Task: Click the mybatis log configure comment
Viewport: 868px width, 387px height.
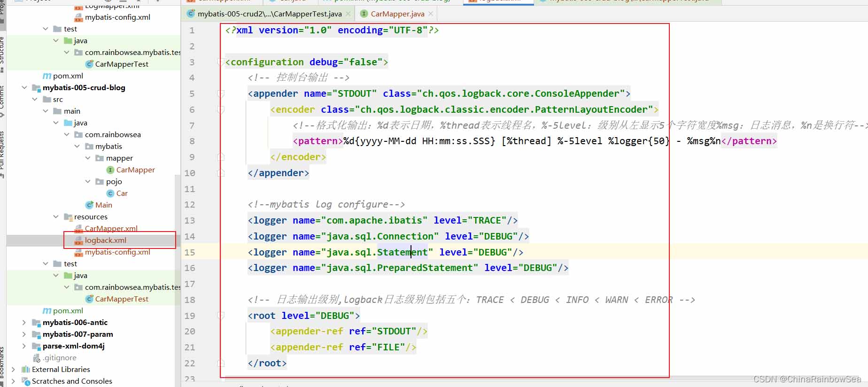Action: (326, 205)
